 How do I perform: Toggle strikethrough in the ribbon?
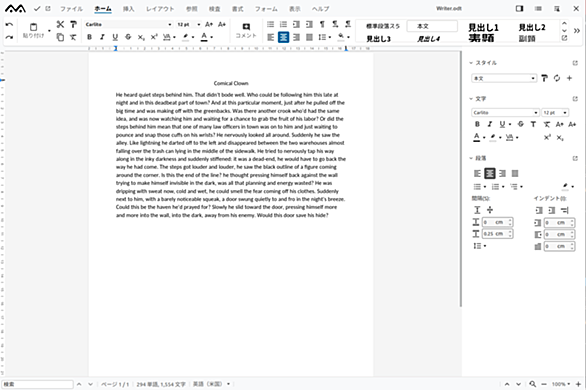click(x=128, y=37)
